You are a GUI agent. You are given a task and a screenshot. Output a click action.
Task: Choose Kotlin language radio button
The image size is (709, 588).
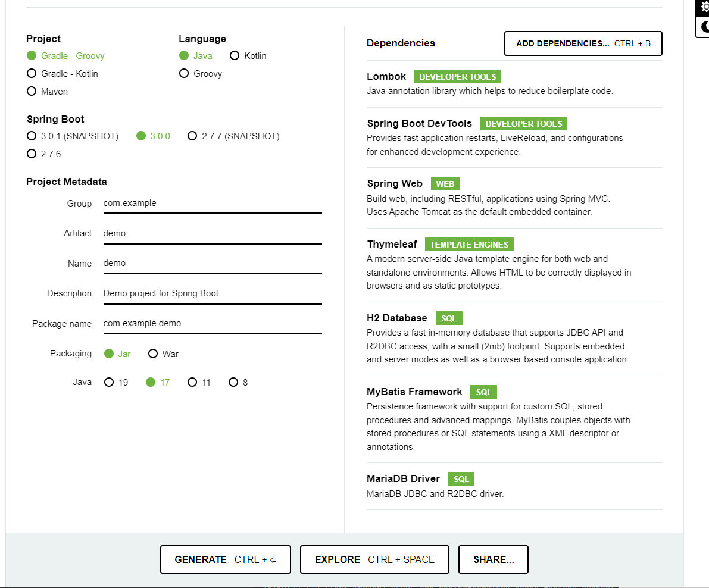point(248,55)
